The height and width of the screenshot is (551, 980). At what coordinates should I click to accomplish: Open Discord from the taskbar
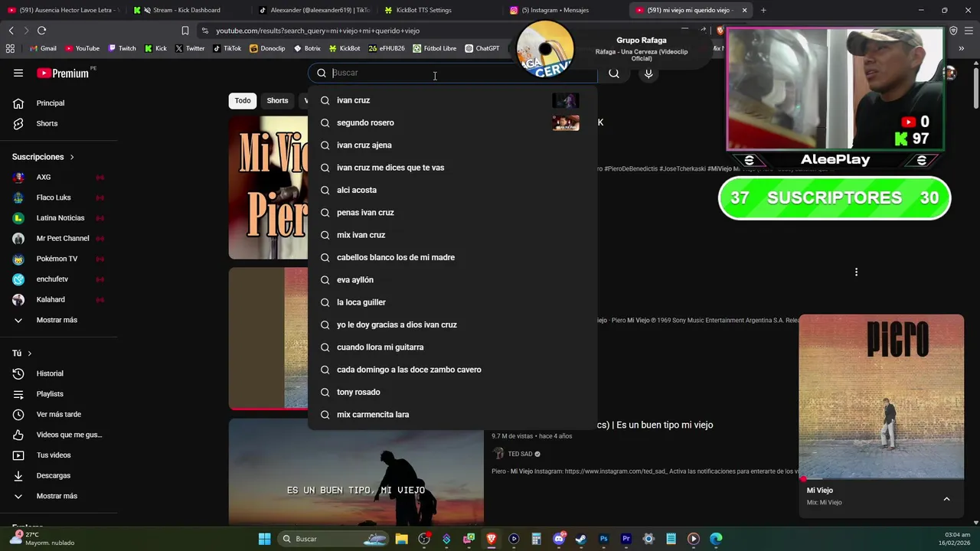click(x=559, y=539)
